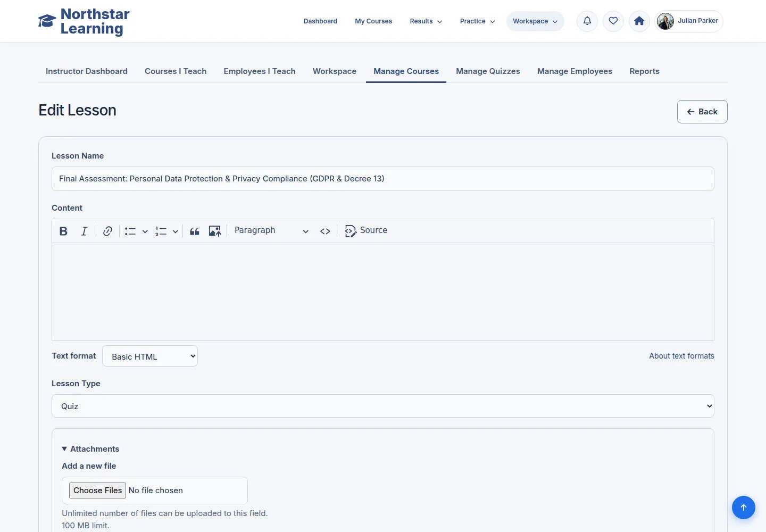The image size is (766, 532).
Task: Upload an image via the image icon
Action: click(215, 231)
